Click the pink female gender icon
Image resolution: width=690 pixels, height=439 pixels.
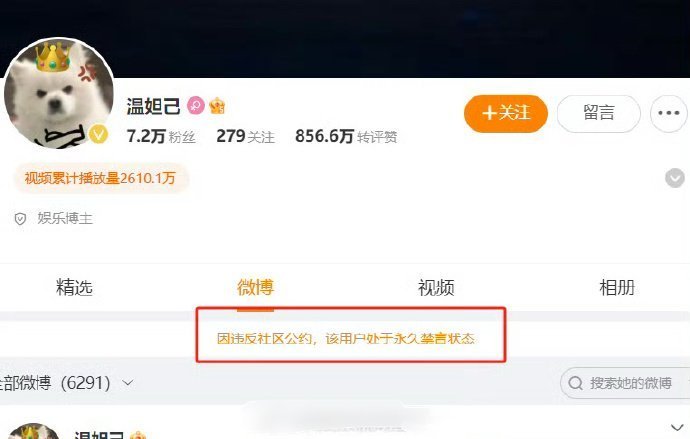click(x=196, y=106)
